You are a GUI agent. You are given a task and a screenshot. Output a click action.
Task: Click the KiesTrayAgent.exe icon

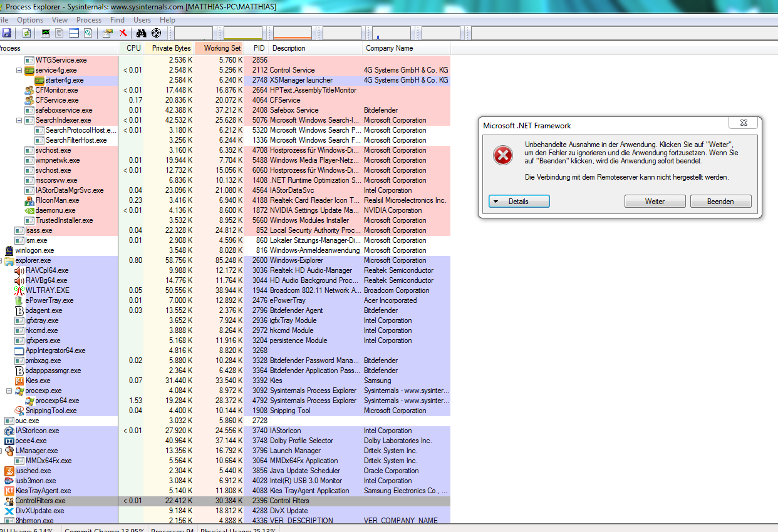[9, 491]
